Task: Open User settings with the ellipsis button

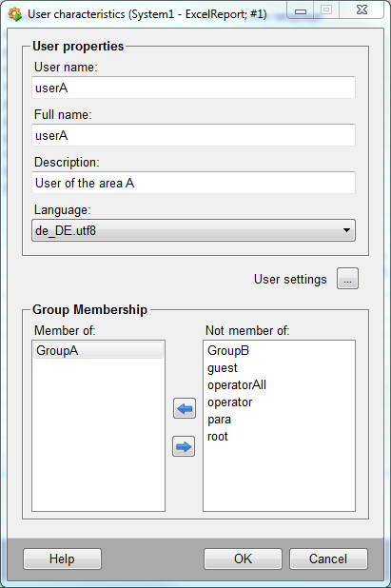Action: 347,279
